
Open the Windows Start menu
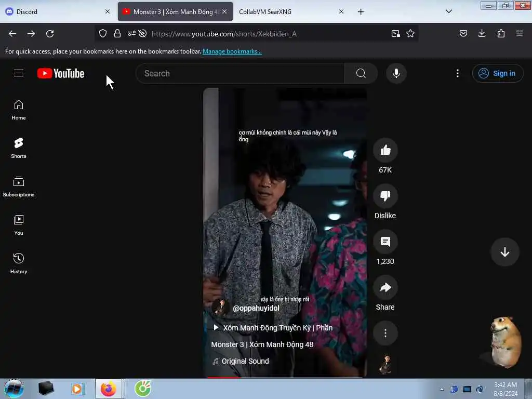pyautogui.click(x=14, y=389)
